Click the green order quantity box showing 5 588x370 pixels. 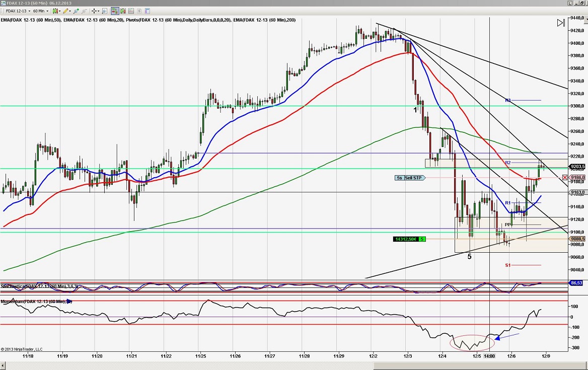(422, 239)
